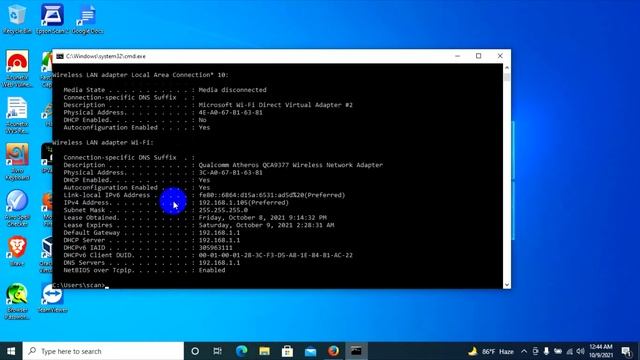Click 'Qualcomm Atheros QCA9377 Wireless Network Adapter' text
This screenshot has width=640, height=360.
(291, 165)
